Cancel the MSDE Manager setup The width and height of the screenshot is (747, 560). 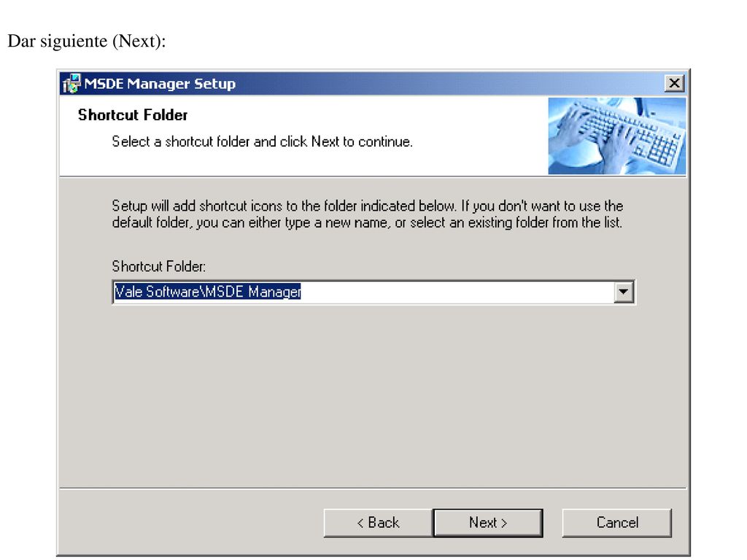click(x=617, y=523)
